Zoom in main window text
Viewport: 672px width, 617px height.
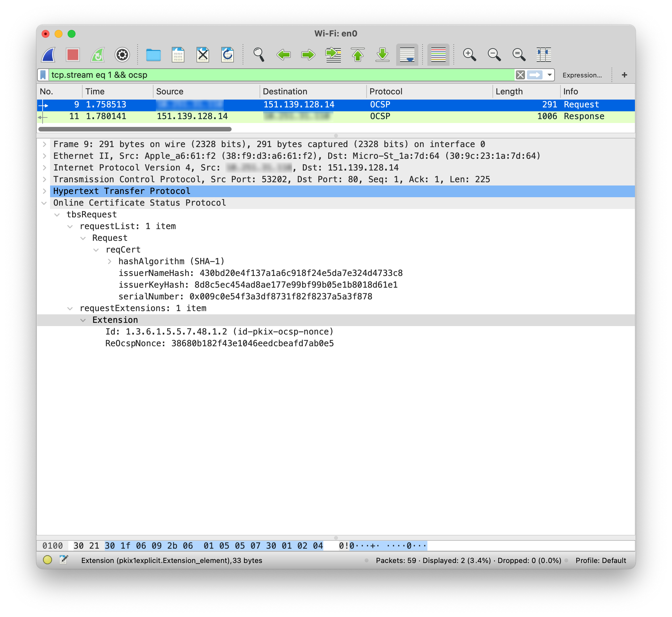pos(469,54)
